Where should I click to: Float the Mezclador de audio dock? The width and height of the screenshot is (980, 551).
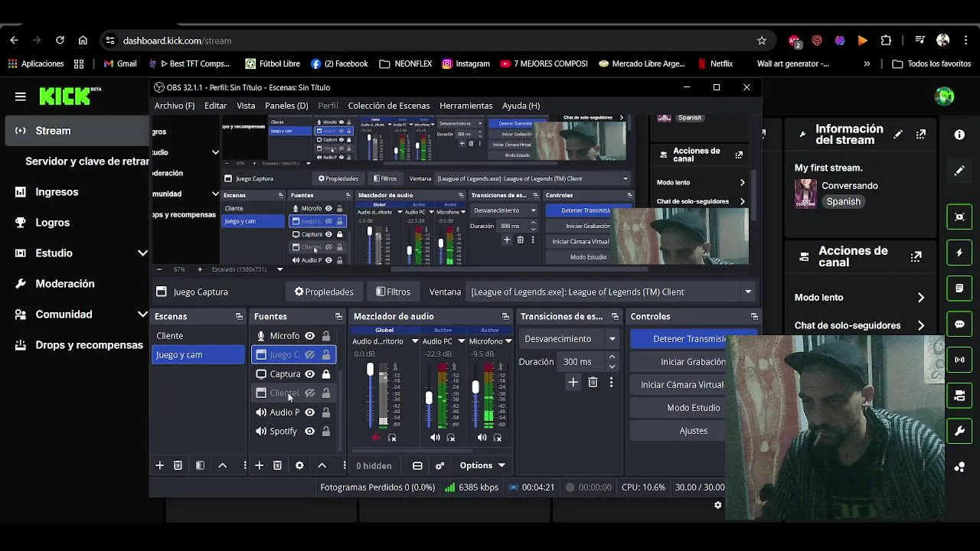click(x=505, y=317)
